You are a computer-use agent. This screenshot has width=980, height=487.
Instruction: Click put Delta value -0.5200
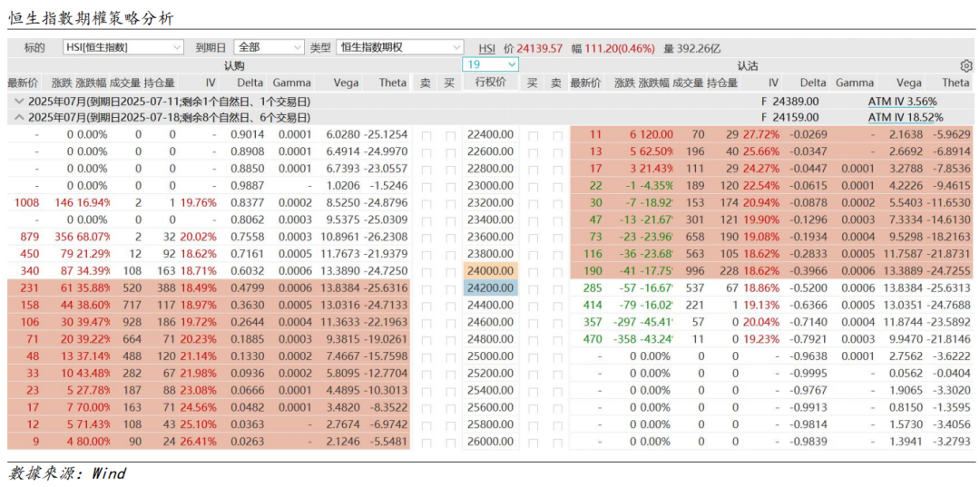808,288
